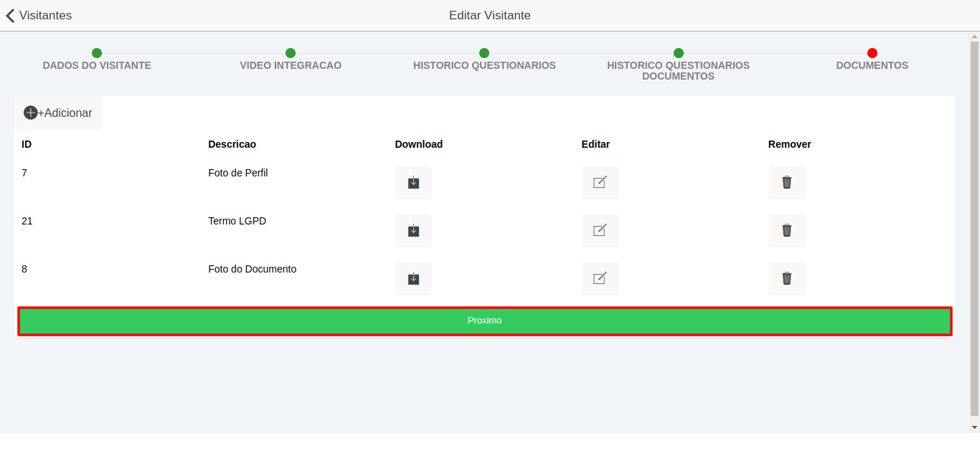Open Historico Questionarios Documentos step
Viewport: 980px width, 464px height.
point(678,54)
